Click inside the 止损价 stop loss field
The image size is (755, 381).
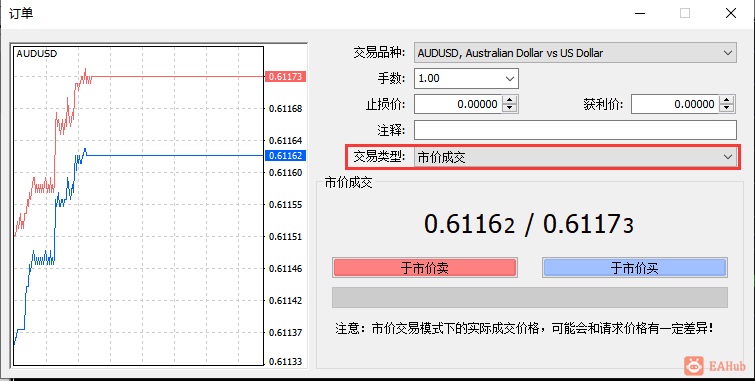click(457, 104)
